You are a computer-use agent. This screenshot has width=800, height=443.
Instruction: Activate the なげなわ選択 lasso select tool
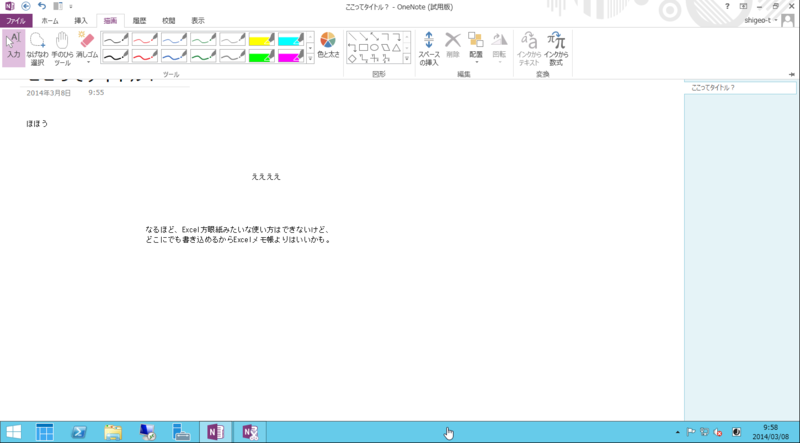pyautogui.click(x=37, y=49)
